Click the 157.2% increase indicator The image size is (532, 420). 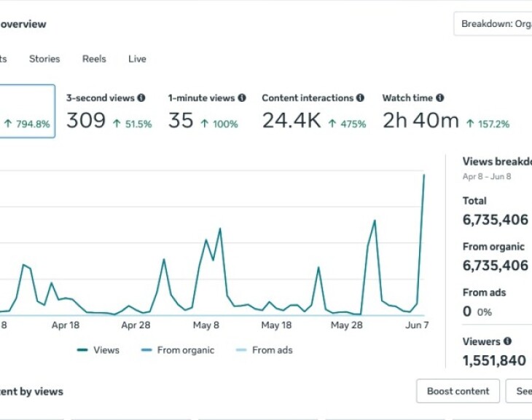point(488,124)
